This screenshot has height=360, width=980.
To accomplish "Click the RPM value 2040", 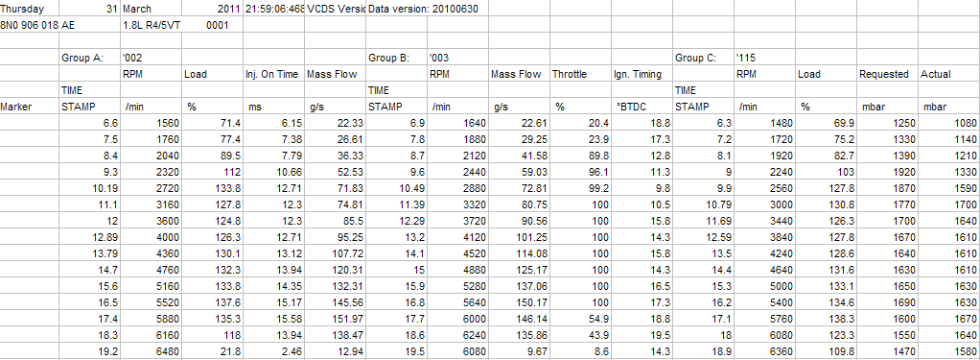I will pyautogui.click(x=152, y=156).
